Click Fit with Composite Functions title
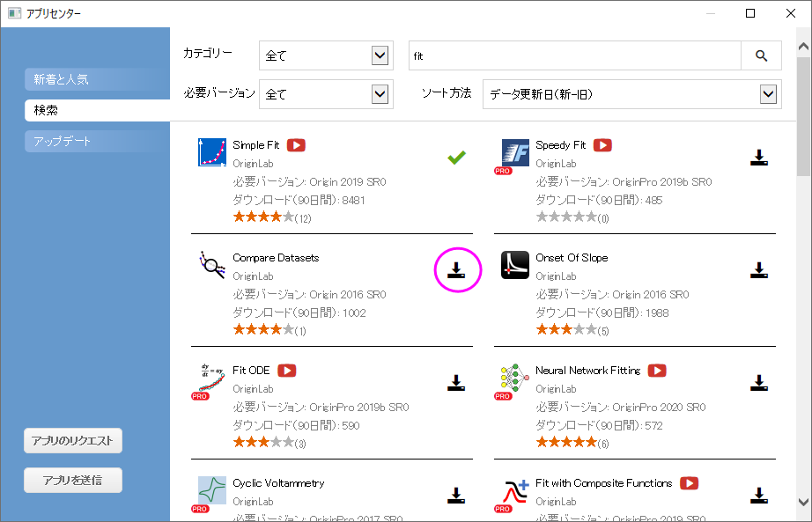This screenshot has height=522, width=812. point(604,483)
